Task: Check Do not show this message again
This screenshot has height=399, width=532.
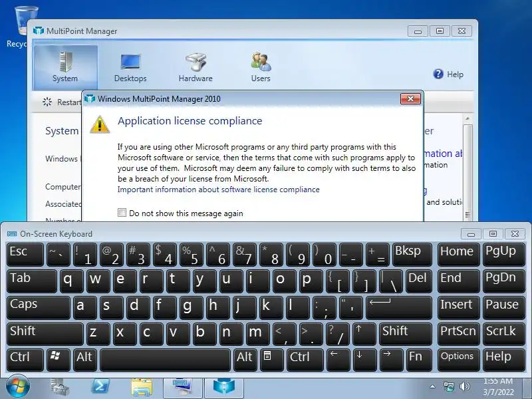Action: 122,213
